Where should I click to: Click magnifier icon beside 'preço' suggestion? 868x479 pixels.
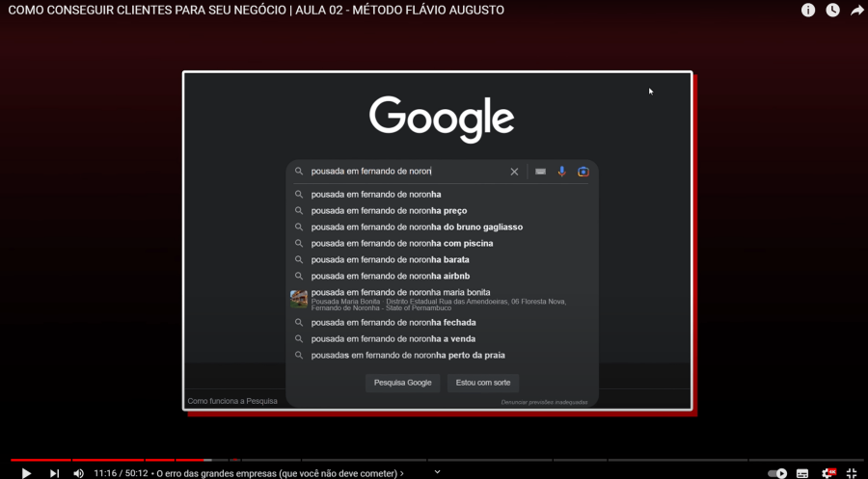(299, 211)
